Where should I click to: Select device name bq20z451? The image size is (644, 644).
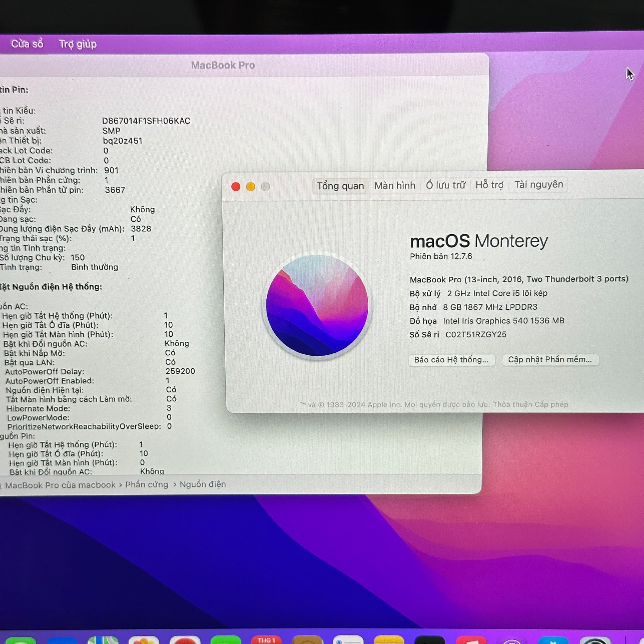122,141
